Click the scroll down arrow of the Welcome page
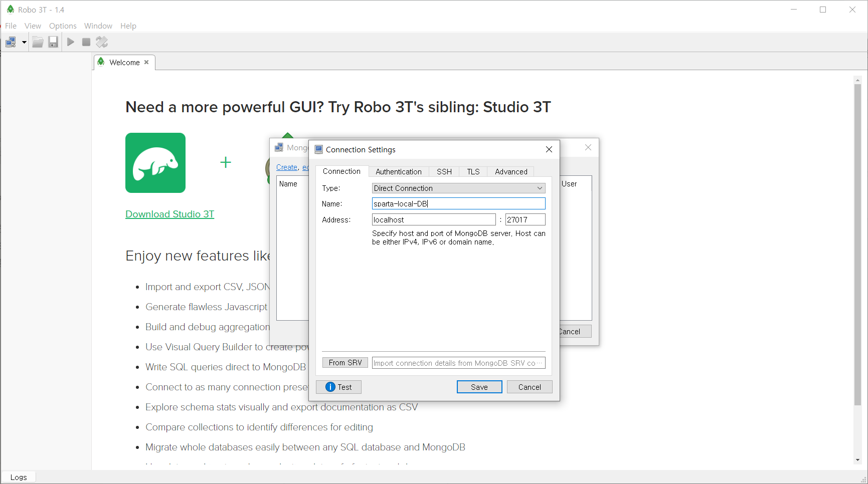Image resolution: width=868 pixels, height=484 pixels. (857, 460)
